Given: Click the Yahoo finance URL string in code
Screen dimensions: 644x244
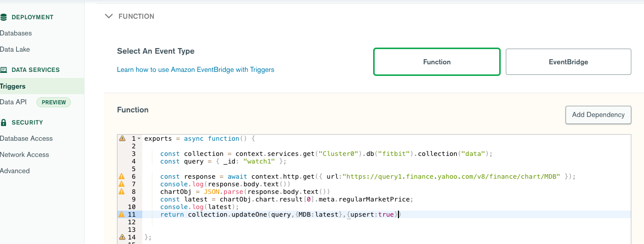Looking at the screenshot, I should click(451, 177).
